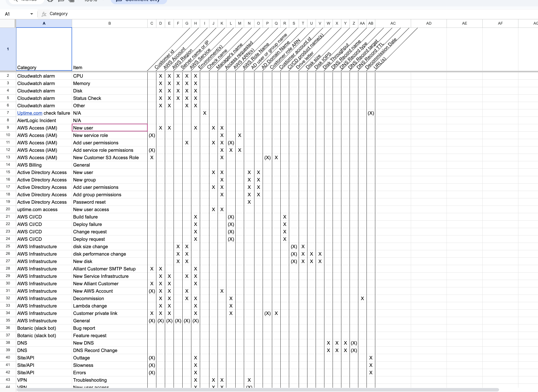Select the uptime.com access cell

point(44,210)
